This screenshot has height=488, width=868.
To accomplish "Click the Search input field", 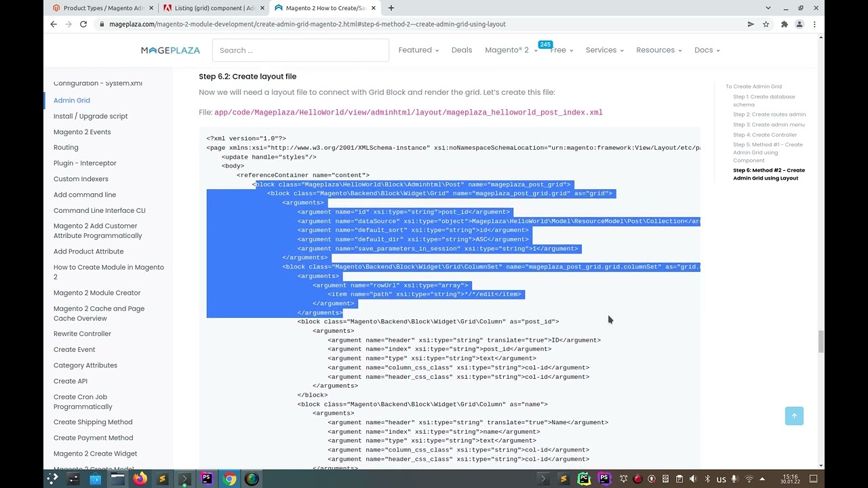I will 300,50.
